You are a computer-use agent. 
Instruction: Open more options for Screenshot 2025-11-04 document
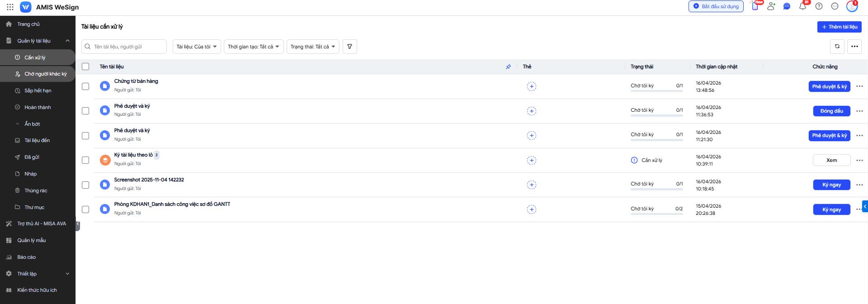859,185
